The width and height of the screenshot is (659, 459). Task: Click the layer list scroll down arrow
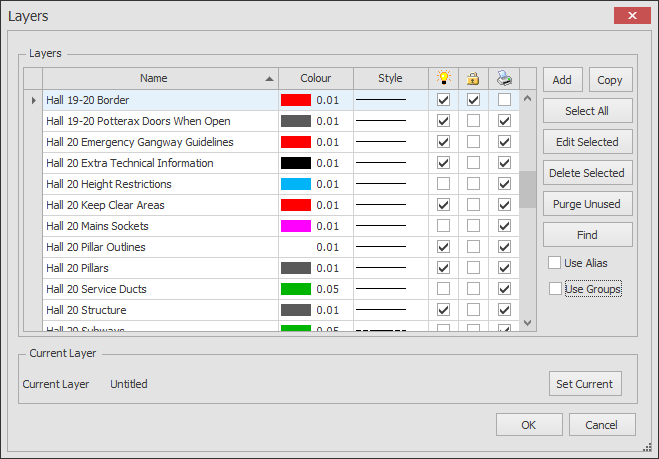(528, 323)
